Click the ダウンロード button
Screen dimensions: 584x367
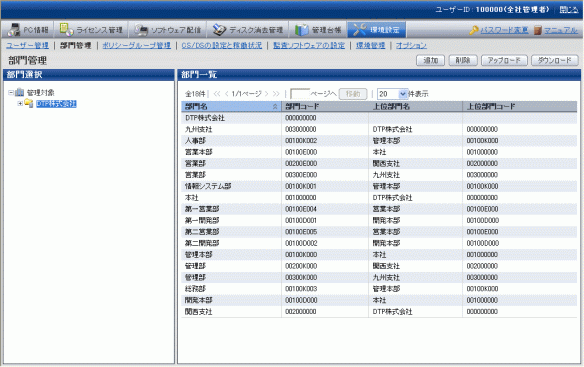[x=555, y=60]
